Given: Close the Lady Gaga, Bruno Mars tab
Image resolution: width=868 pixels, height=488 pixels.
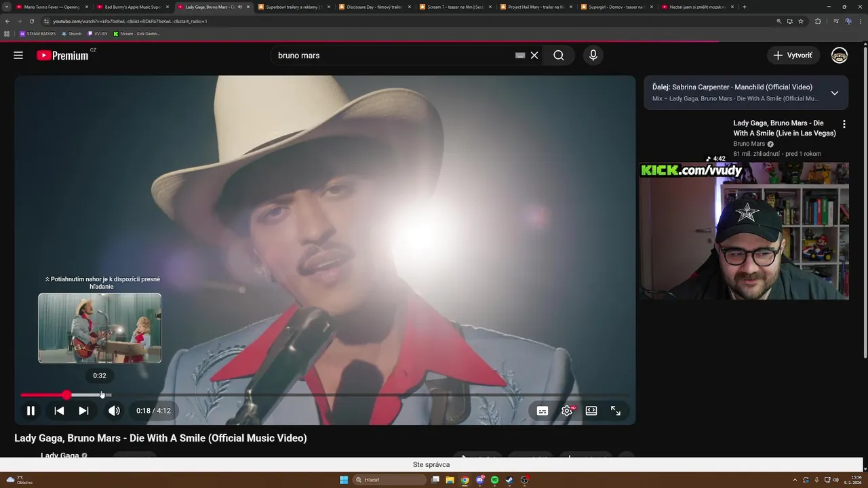Looking at the screenshot, I should [x=248, y=7].
